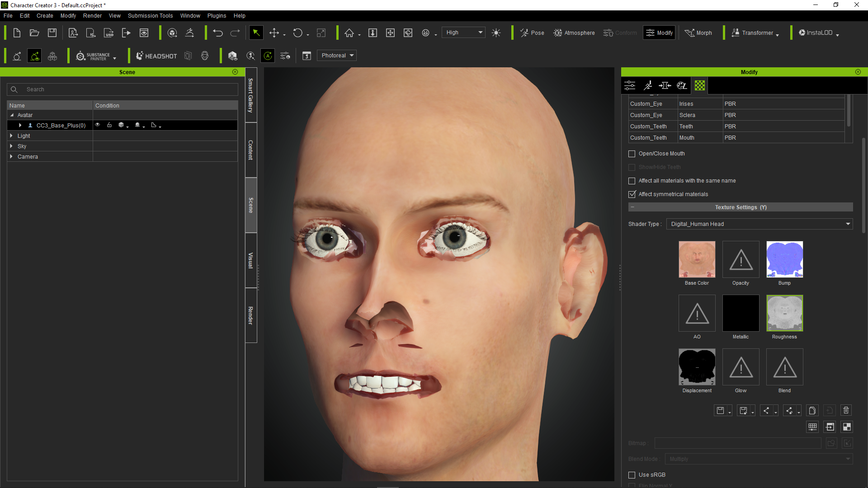Open the Render menu
This screenshot has height=488, width=868.
pyautogui.click(x=92, y=15)
